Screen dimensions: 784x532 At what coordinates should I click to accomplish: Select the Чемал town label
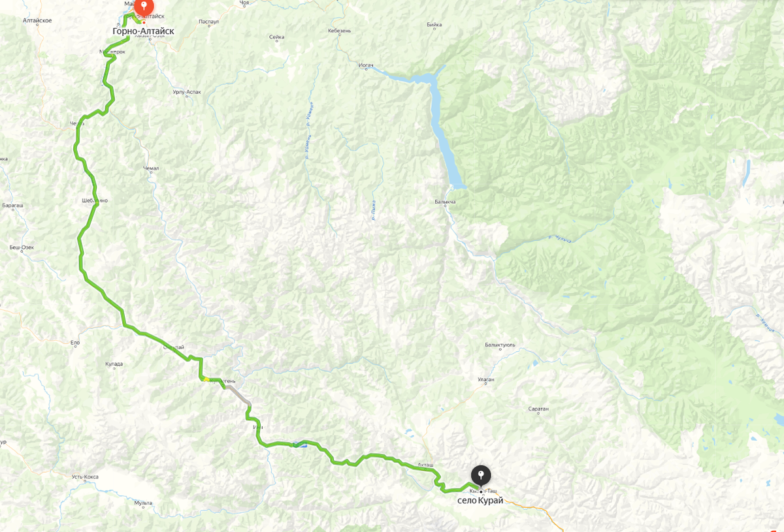point(151,168)
